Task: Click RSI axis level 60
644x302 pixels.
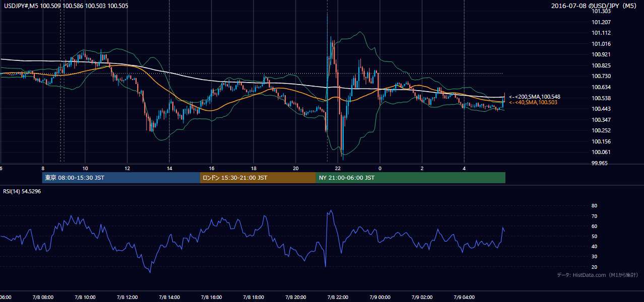Action: [x=594, y=226]
